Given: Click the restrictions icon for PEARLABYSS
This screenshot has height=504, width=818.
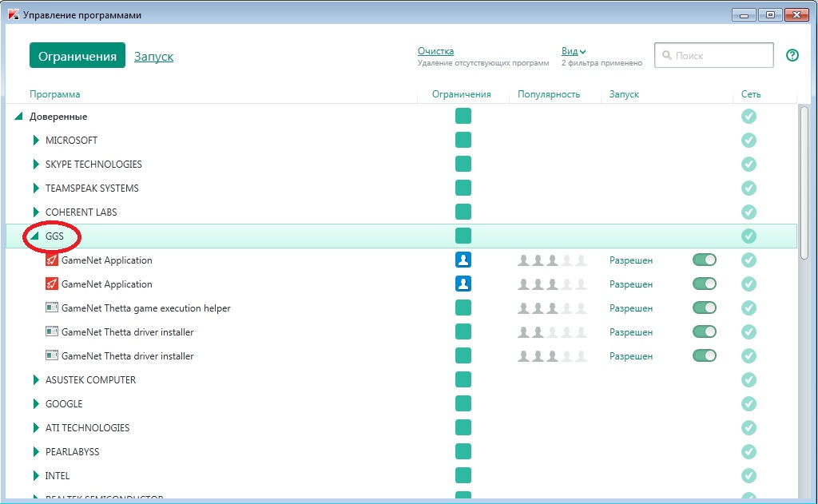Looking at the screenshot, I should [463, 452].
